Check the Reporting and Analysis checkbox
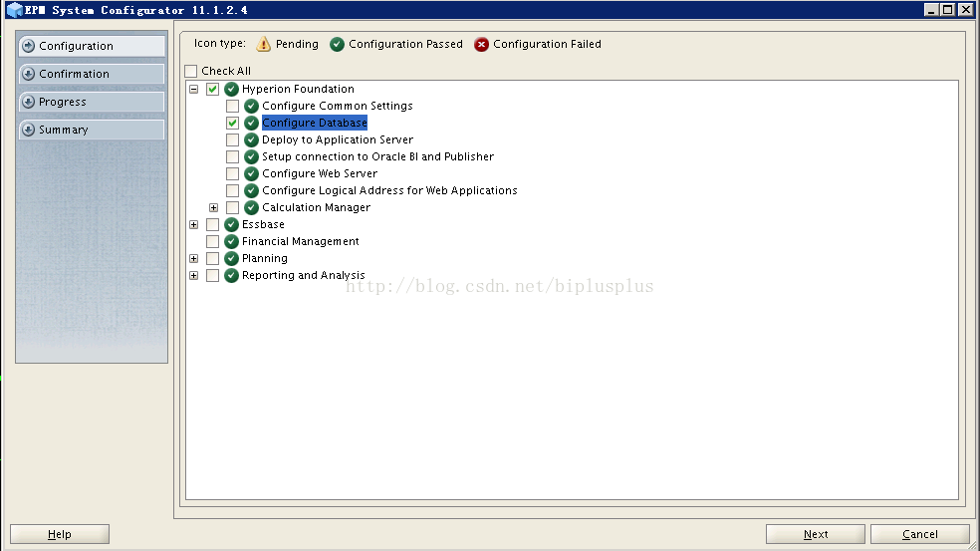This screenshot has width=980, height=551. click(212, 275)
